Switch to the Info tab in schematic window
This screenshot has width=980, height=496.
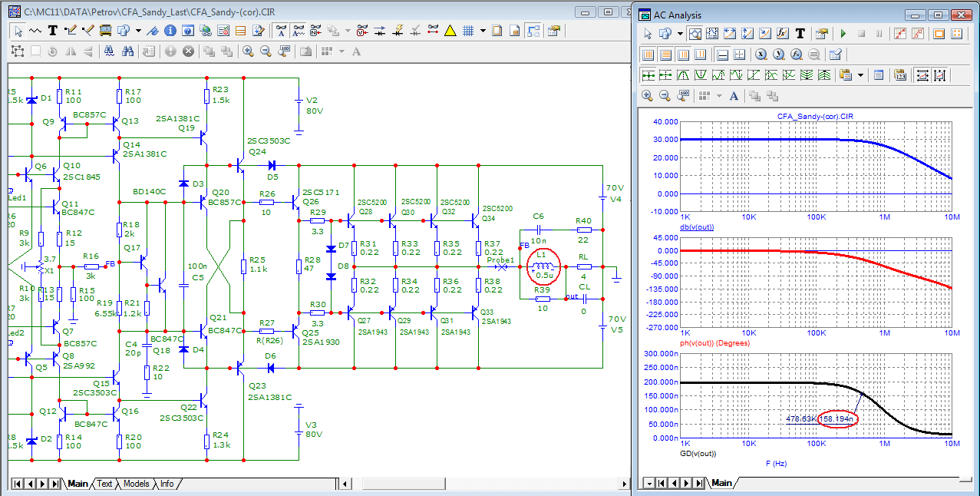click(167, 484)
